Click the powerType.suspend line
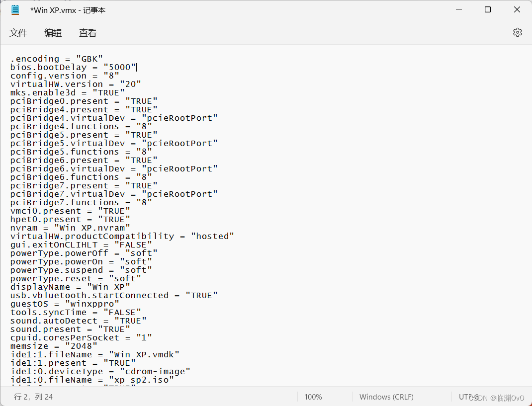 pos(81,270)
